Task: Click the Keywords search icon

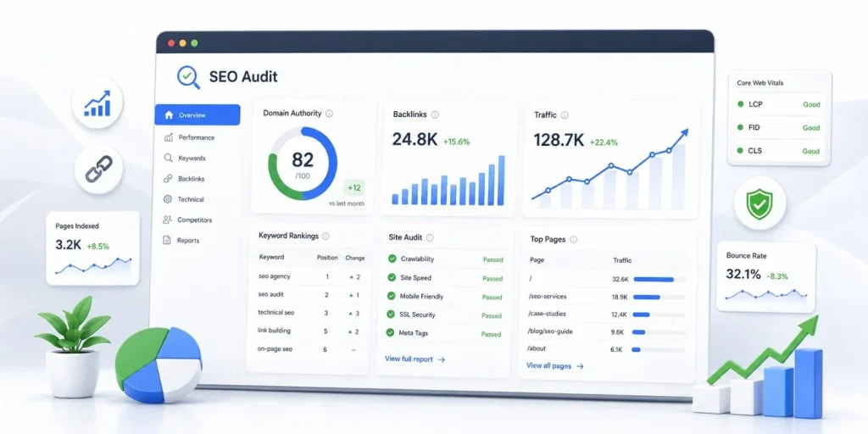Action: tap(168, 159)
